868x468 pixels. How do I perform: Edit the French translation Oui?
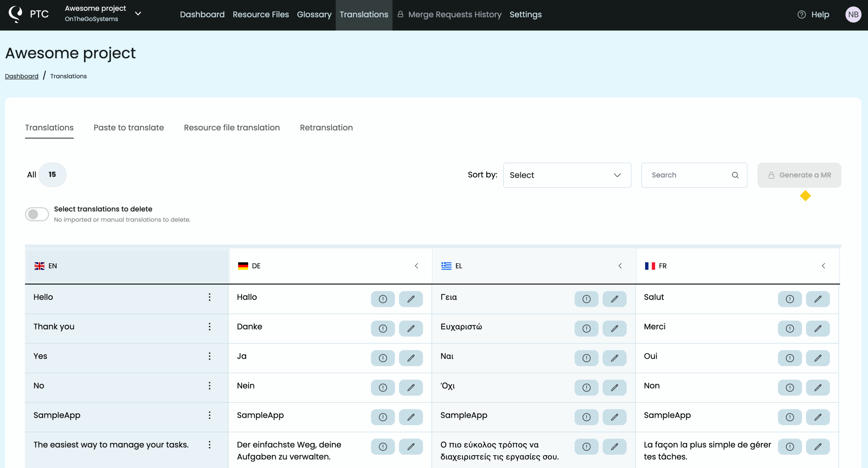click(x=818, y=358)
